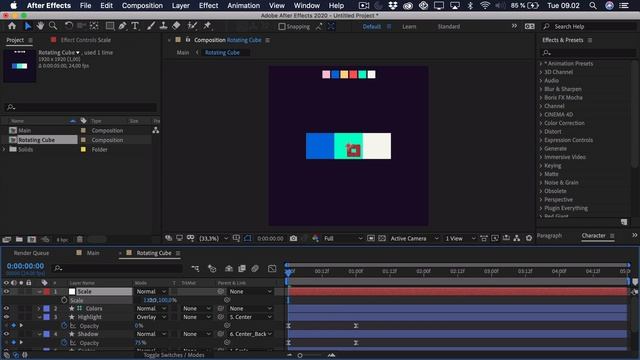Click the Frame Blending icon in timeline

(x=242, y=268)
